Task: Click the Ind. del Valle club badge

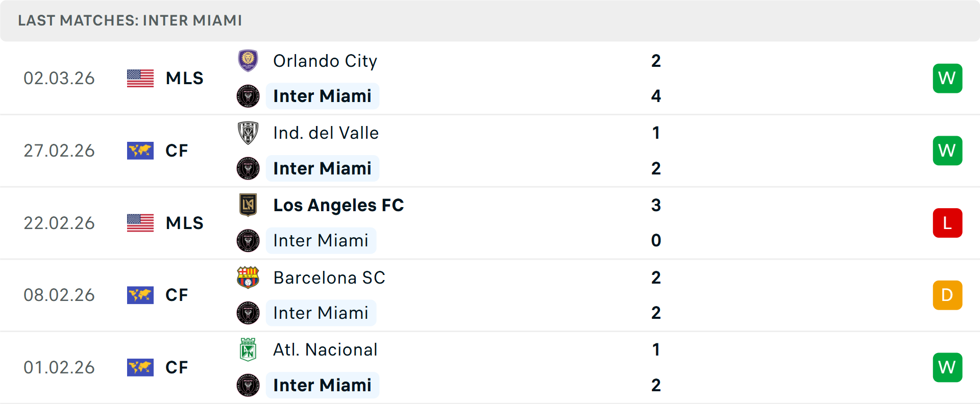Action: click(x=249, y=133)
